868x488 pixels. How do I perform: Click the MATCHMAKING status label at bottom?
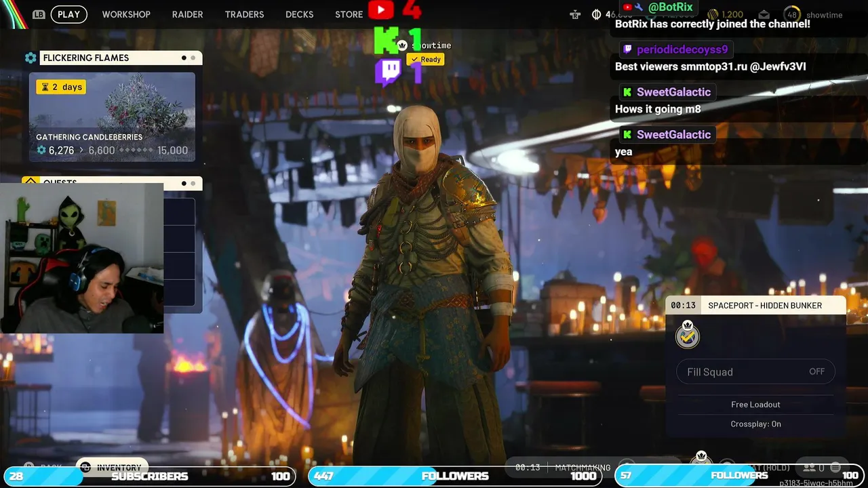583,468
